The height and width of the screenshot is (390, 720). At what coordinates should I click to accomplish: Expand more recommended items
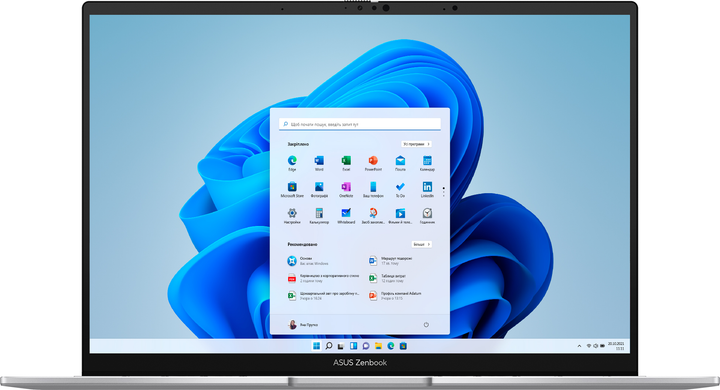point(422,244)
